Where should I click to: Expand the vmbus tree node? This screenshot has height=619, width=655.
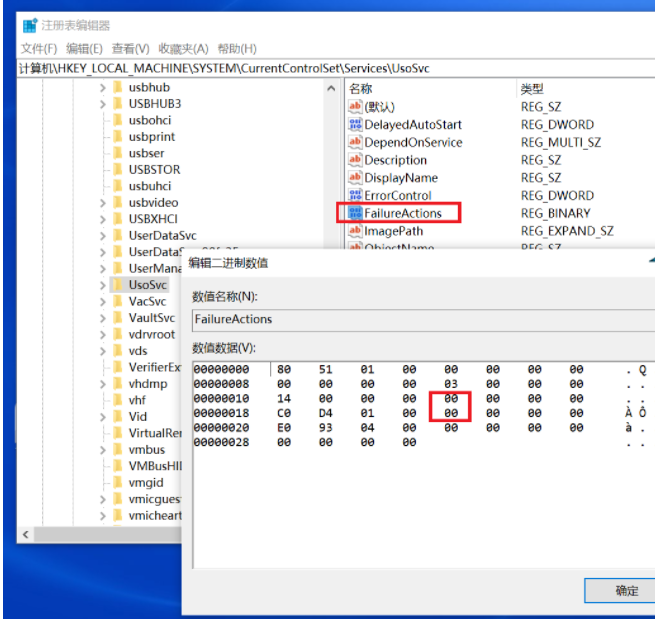coord(102,450)
